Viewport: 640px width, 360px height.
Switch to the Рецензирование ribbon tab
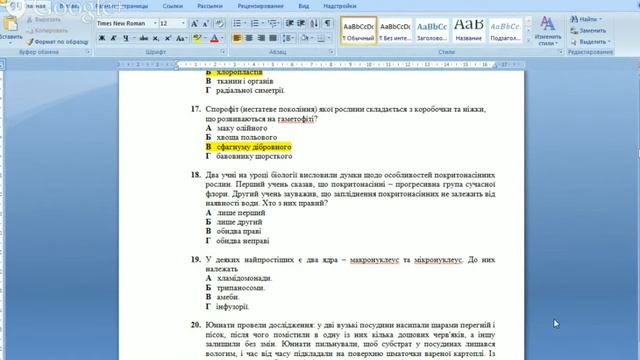260,6
